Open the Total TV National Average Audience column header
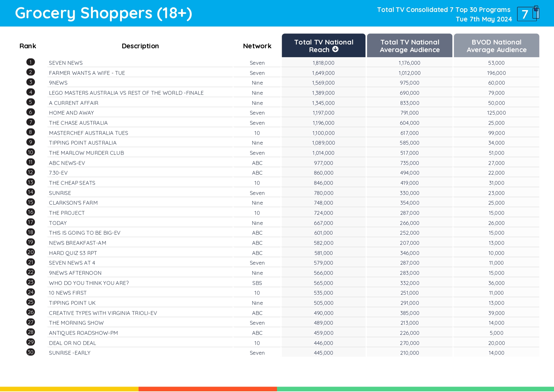 [409, 46]
